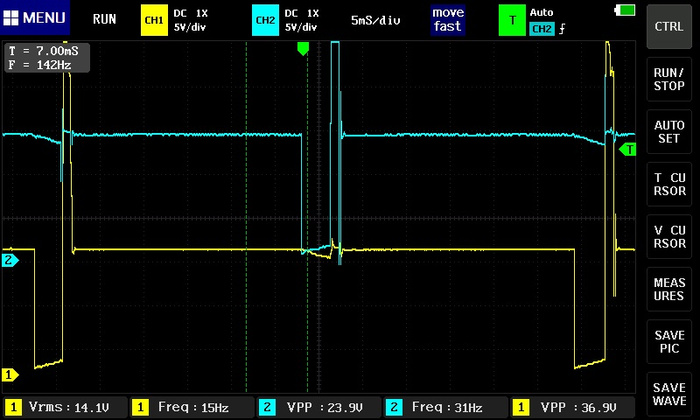Viewport: 700px width, 420px height.
Task: Click the green trigger position marker at top
Action: click(304, 48)
